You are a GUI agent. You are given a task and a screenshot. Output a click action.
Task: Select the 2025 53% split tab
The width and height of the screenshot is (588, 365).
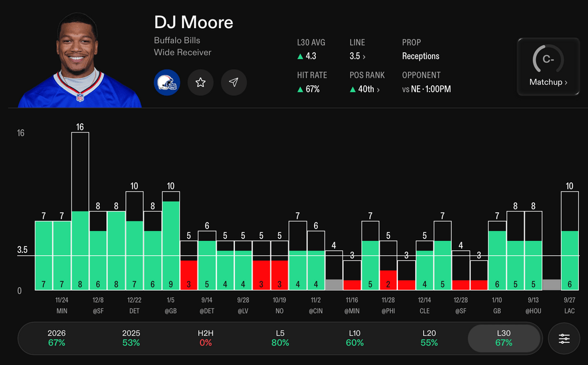pos(131,338)
